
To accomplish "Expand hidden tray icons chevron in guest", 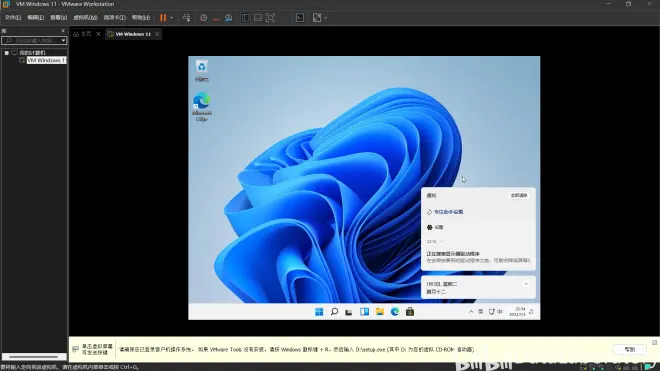I will click(x=471, y=312).
